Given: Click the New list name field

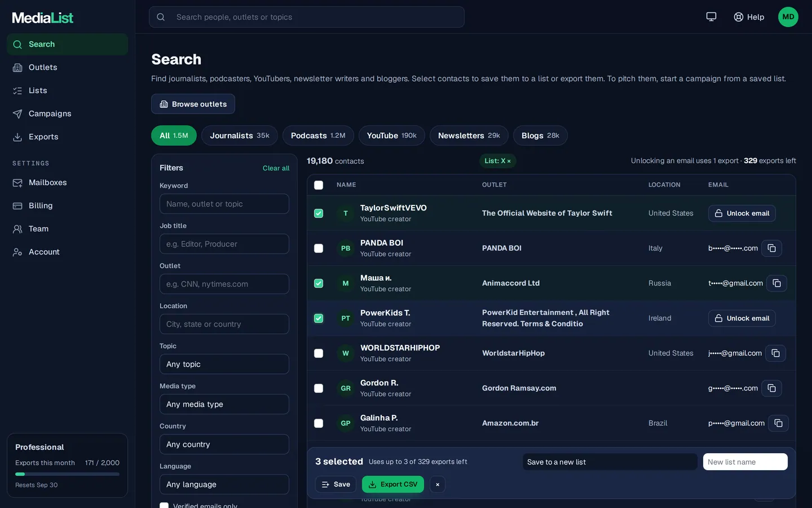Looking at the screenshot, I should pos(745,462).
